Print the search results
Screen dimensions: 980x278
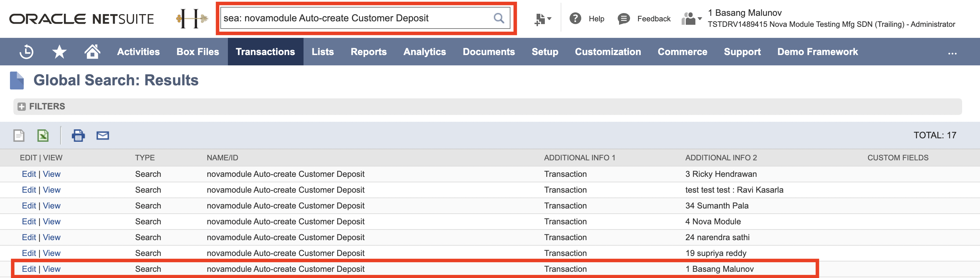78,135
